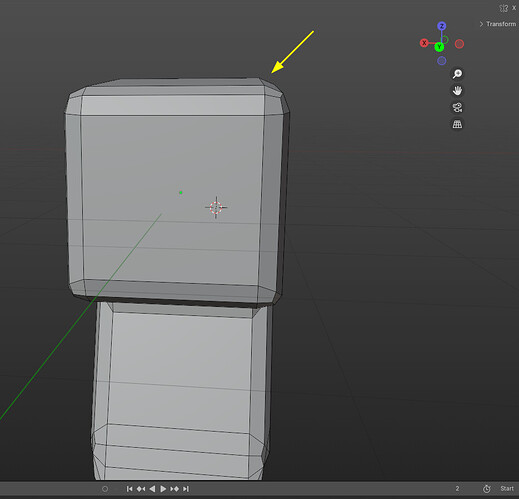
Task: Close the panel with the X button
Action: [x=514, y=8]
